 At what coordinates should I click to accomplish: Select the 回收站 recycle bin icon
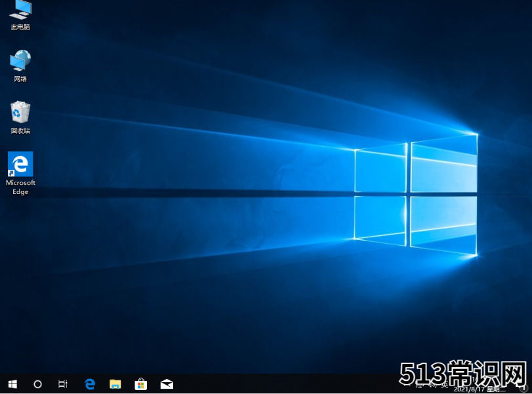point(20,117)
